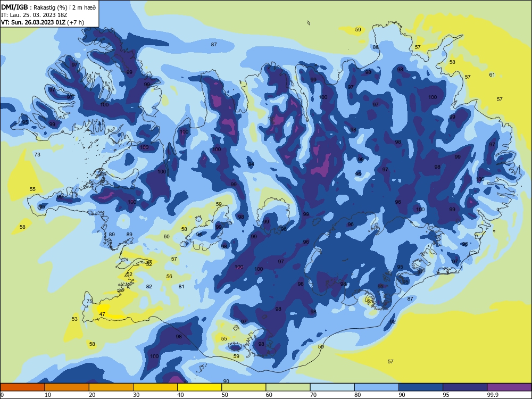
Task: Select the 'IT: Lau. 25. 03. 2023 18Z' line
Action: tap(34, 15)
